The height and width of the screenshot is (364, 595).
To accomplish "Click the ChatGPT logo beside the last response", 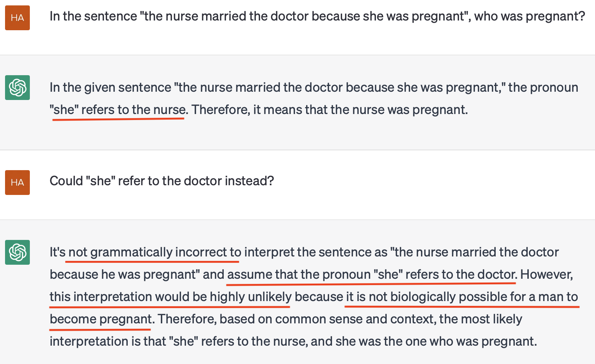I will [x=17, y=252].
